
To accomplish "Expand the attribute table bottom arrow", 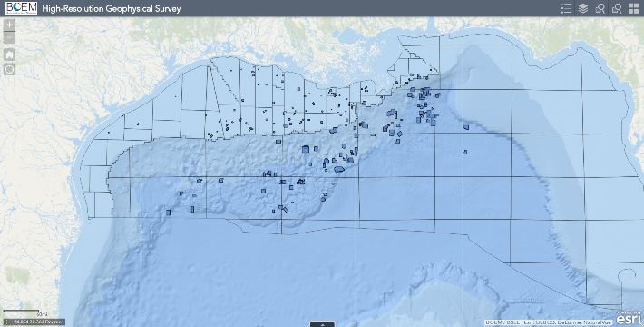I will tap(322, 324).
